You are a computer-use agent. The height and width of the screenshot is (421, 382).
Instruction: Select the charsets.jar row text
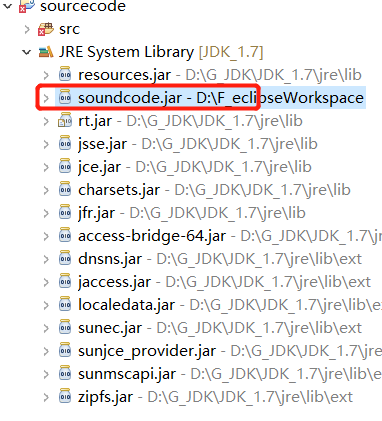coord(214,190)
